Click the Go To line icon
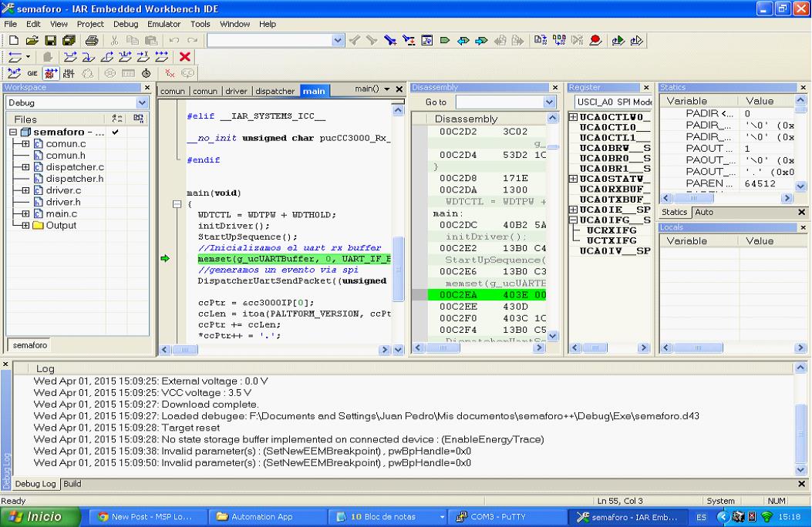The height and width of the screenshot is (527, 812). tap(426, 40)
